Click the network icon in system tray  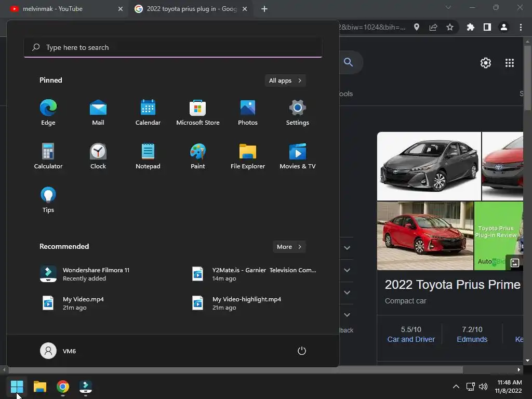(471, 387)
